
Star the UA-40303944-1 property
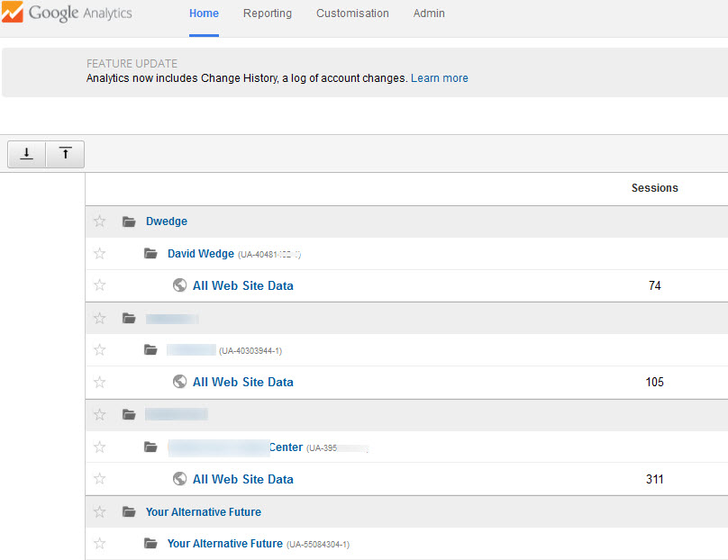point(99,350)
